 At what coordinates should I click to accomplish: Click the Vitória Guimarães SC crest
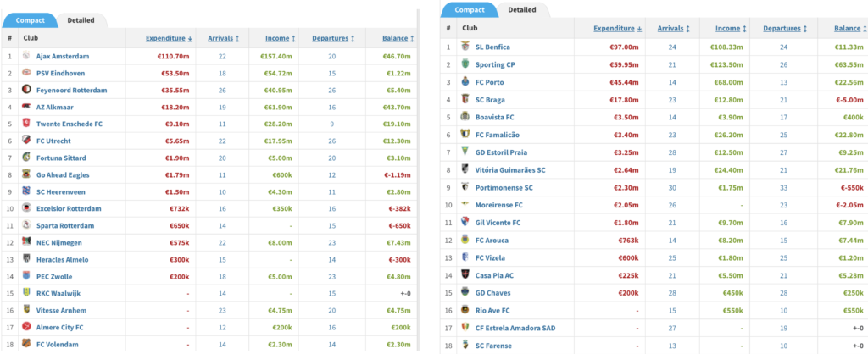tap(465, 170)
